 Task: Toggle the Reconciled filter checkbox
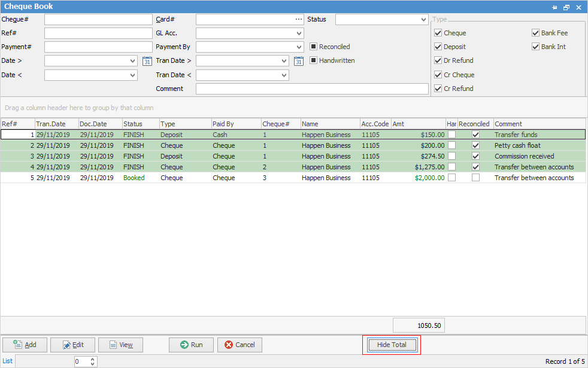[x=313, y=47]
